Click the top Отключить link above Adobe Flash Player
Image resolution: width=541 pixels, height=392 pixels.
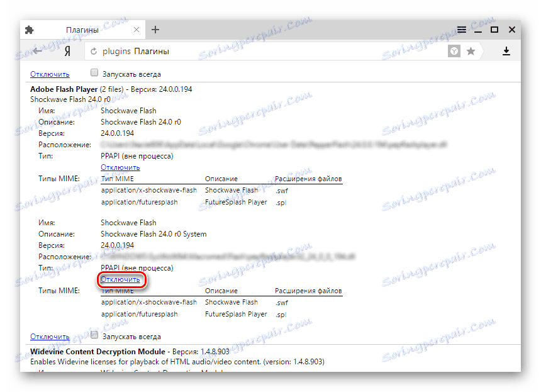[x=50, y=74]
